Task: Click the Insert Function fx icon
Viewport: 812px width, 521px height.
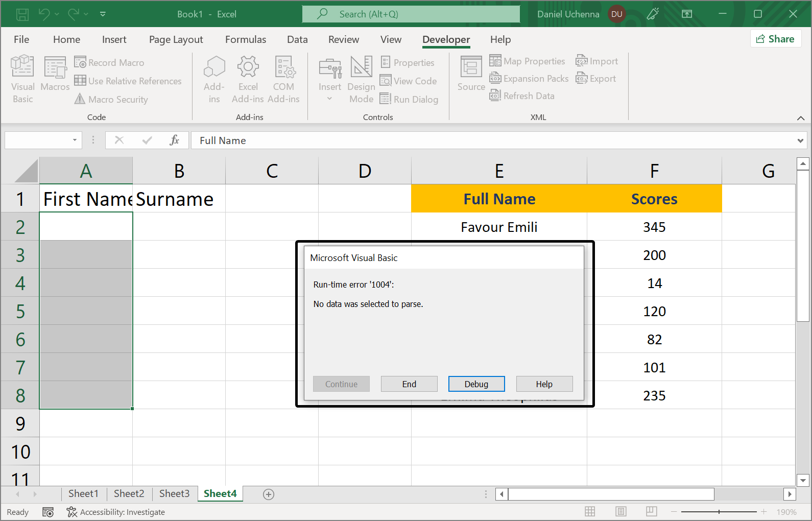Action: 174,140
